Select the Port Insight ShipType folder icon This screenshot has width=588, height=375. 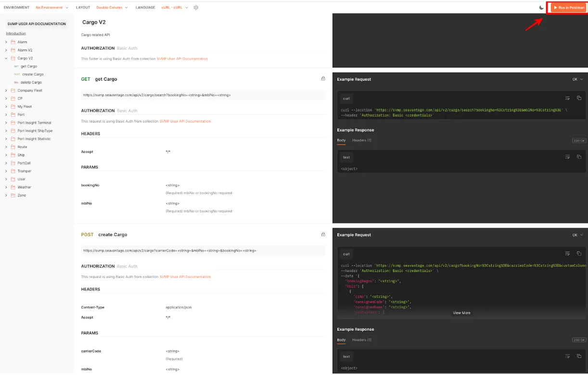click(x=13, y=131)
